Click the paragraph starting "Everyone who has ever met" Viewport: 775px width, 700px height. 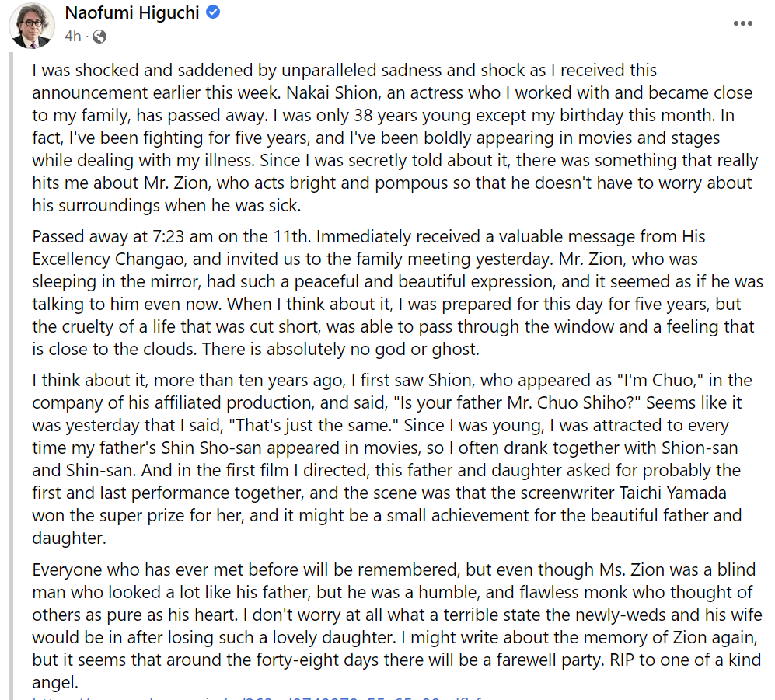coord(389,626)
